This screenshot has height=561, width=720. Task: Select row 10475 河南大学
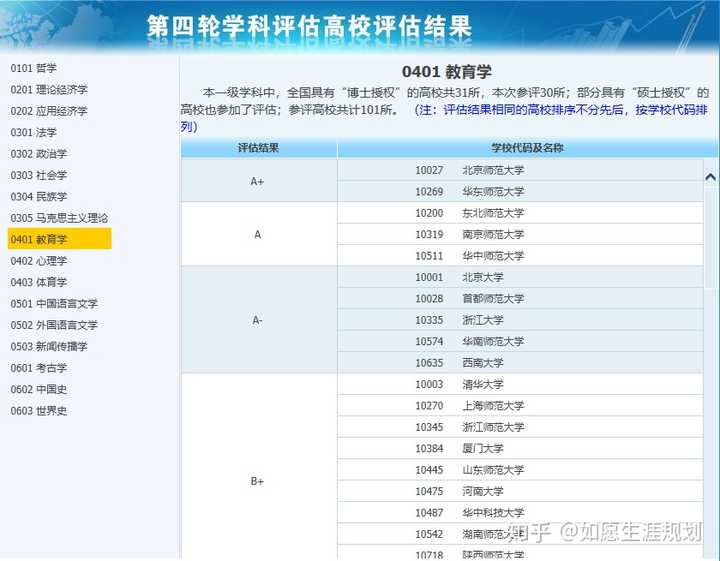pyautogui.click(x=520, y=491)
